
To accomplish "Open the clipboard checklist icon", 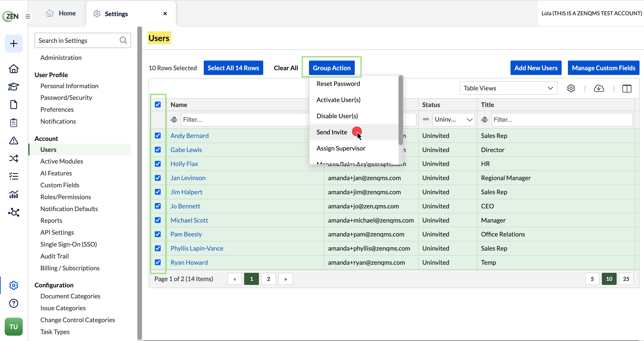I will pyautogui.click(x=13, y=122).
